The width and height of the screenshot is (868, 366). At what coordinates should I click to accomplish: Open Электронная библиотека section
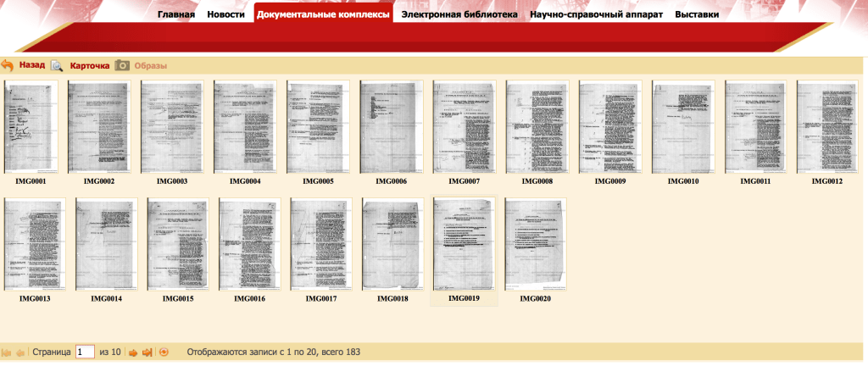click(x=459, y=14)
